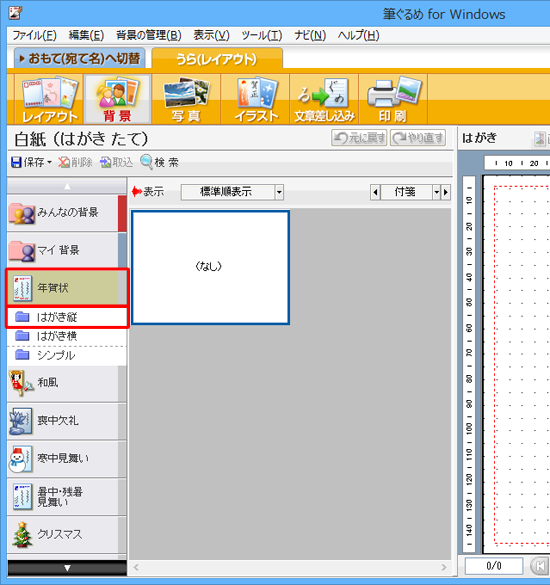
Task: Select the (なし) blank background thumbnail
Action: tap(210, 267)
